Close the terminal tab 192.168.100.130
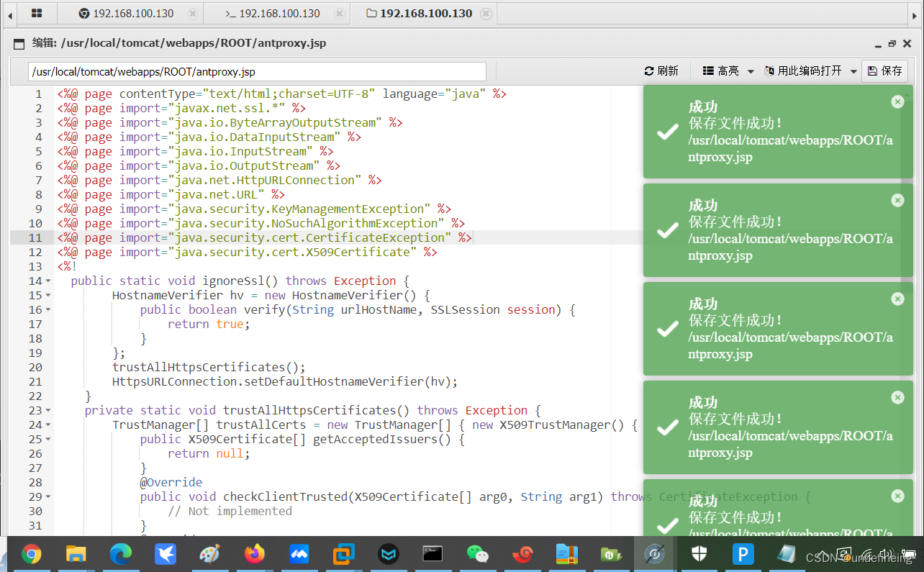The height and width of the screenshot is (572, 924). 338,14
